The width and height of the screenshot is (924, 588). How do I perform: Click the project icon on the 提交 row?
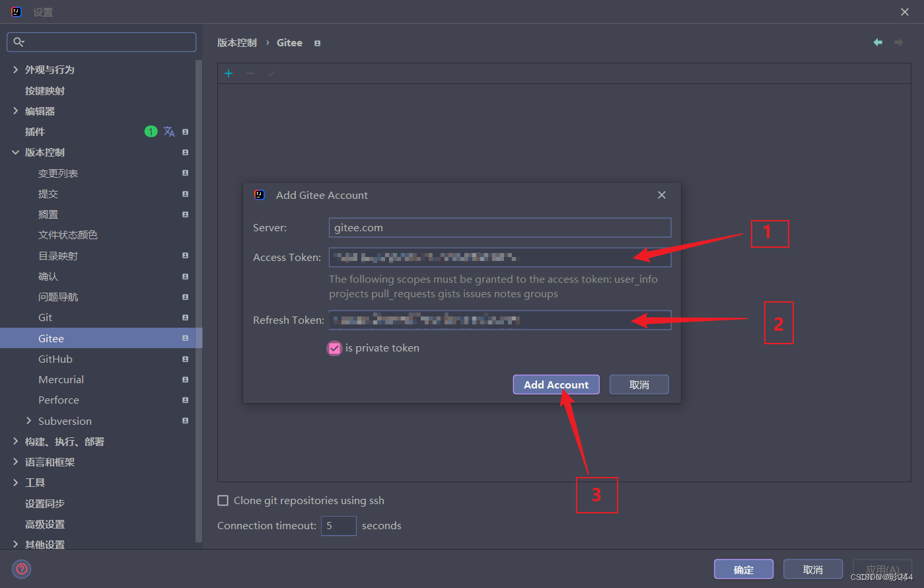click(x=185, y=194)
